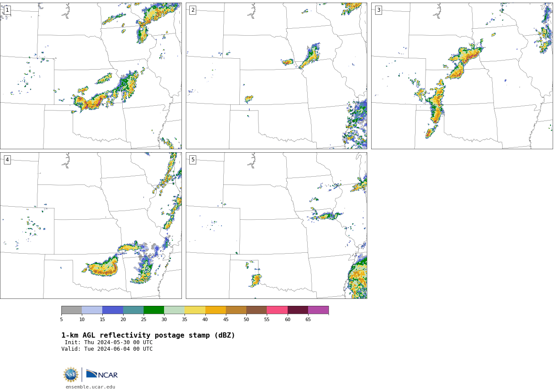Click the dark green 25-30 dBZ swatch

(x=154, y=310)
